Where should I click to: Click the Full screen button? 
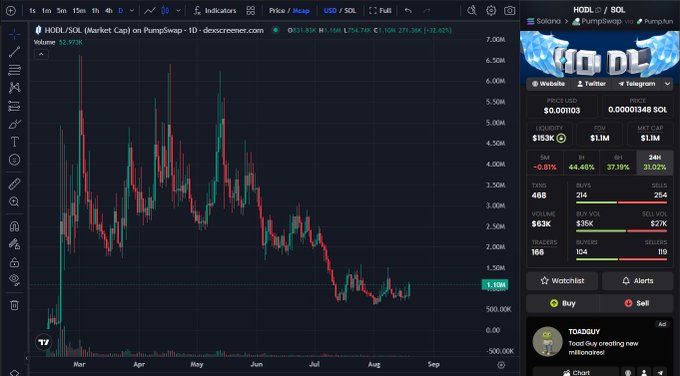380,10
